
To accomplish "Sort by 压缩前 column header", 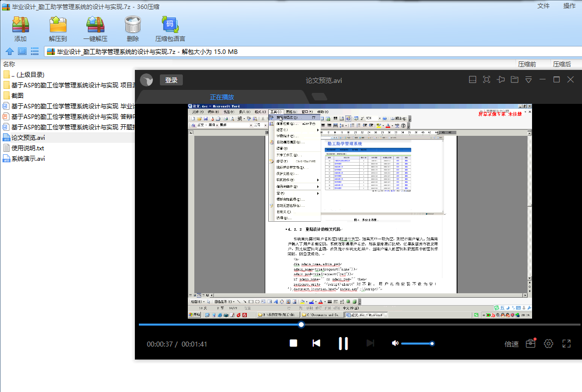I will click(x=527, y=64).
